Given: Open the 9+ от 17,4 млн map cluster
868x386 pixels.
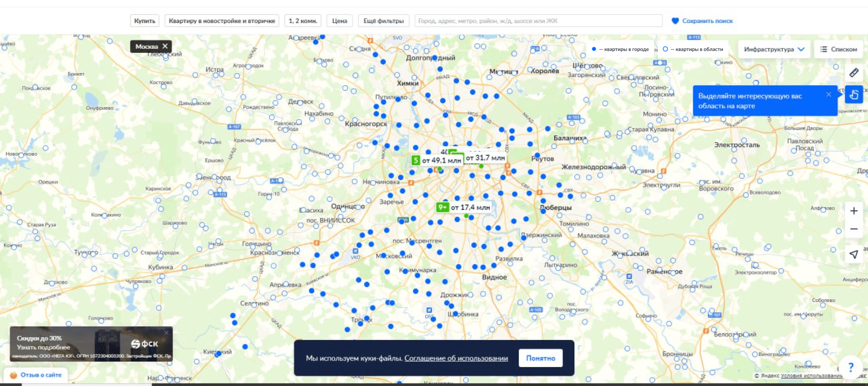Looking at the screenshot, I should point(463,207).
